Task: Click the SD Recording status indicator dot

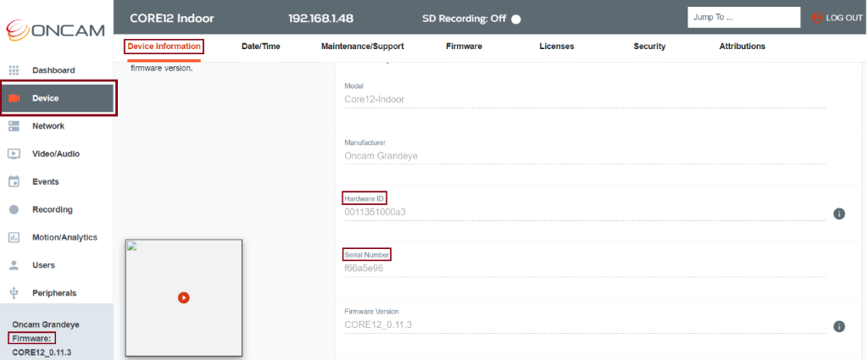Action: click(516, 19)
